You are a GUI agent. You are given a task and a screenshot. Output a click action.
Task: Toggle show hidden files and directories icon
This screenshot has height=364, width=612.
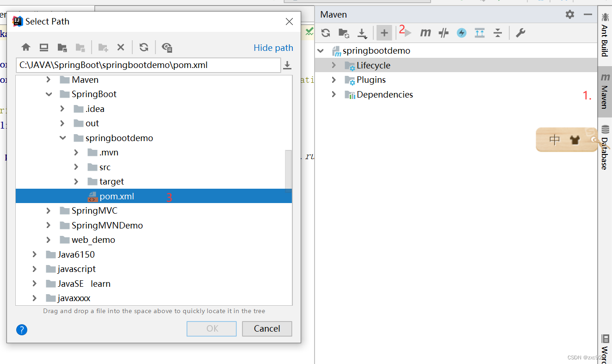167,47
